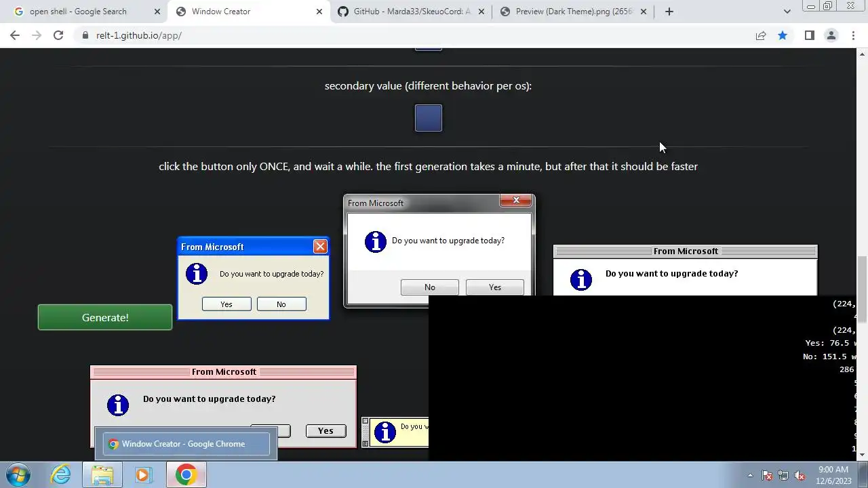The width and height of the screenshot is (868, 488).
Task: Toggle the blue bookmark star
Action: pyautogui.click(x=783, y=35)
